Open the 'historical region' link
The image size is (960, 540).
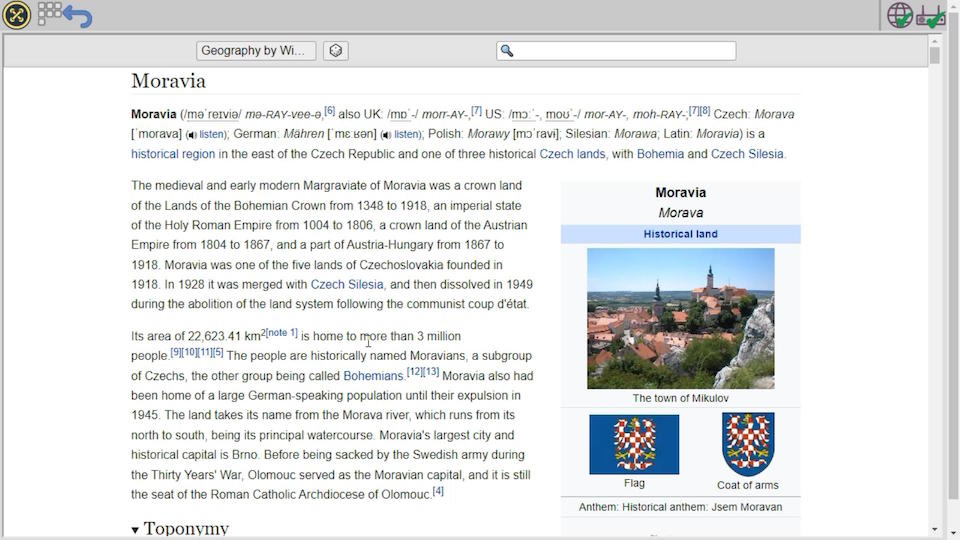[173, 154]
